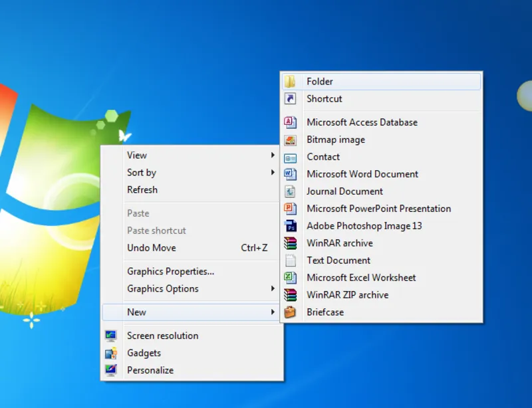
Task: Click the Contact card icon
Action: pos(290,158)
